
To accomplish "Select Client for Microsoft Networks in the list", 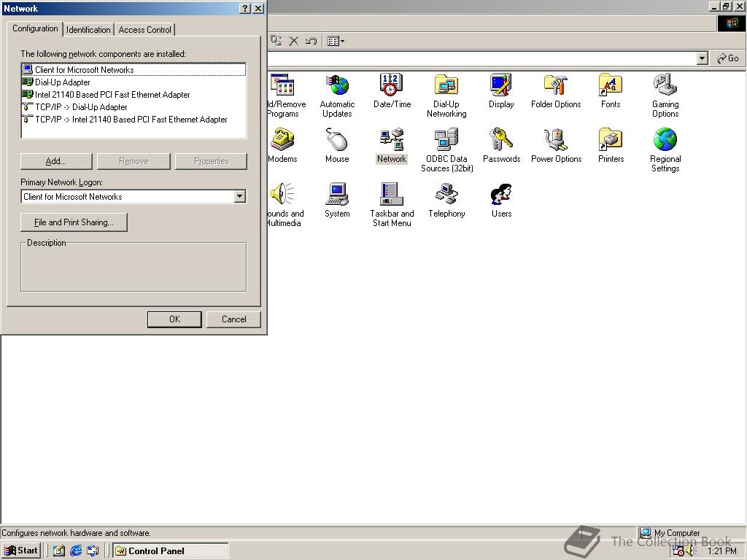I will point(133,69).
